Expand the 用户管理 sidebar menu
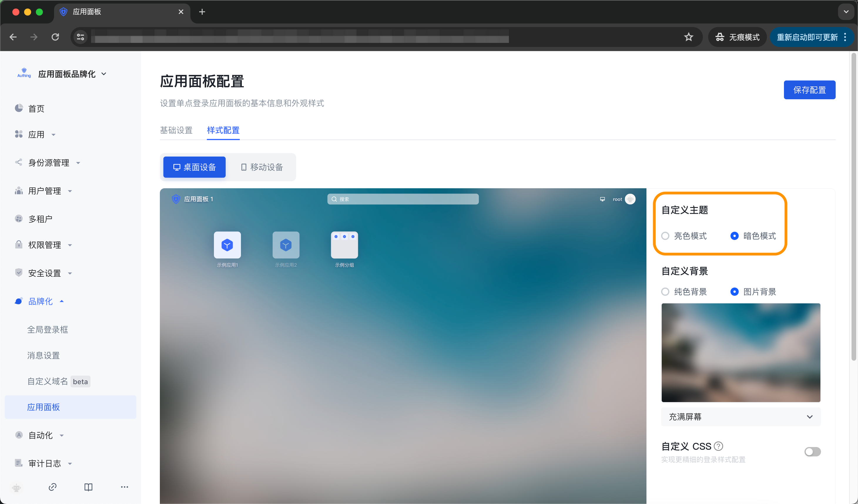This screenshot has width=858, height=504. point(45,191)
